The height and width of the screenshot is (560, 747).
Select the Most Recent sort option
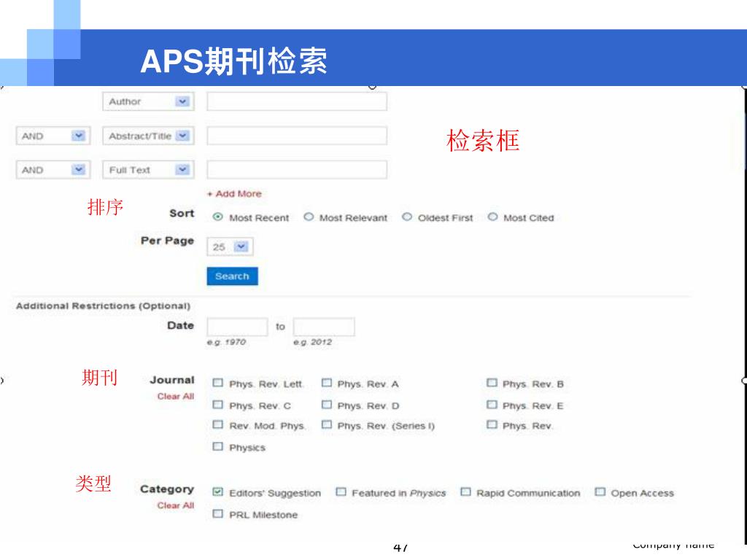click(217, 217)
